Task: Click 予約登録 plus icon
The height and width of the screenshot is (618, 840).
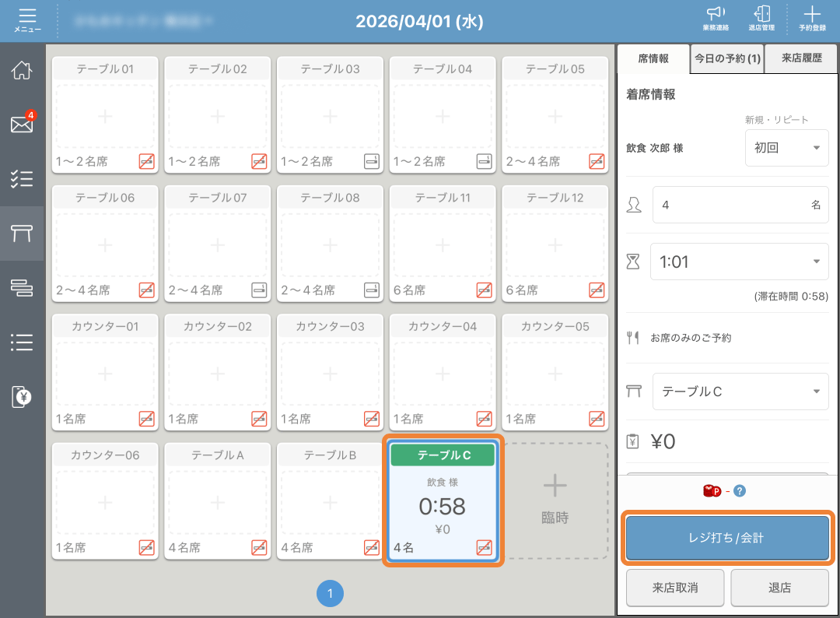Action: tap(811, 19)
